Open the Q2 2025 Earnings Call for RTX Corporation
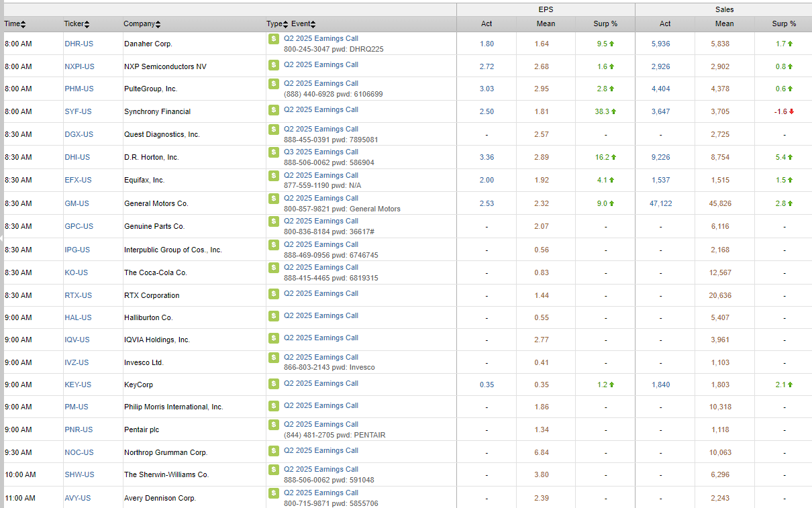The width and height of the screenshot is (812, 508). (x=321, y=293)
